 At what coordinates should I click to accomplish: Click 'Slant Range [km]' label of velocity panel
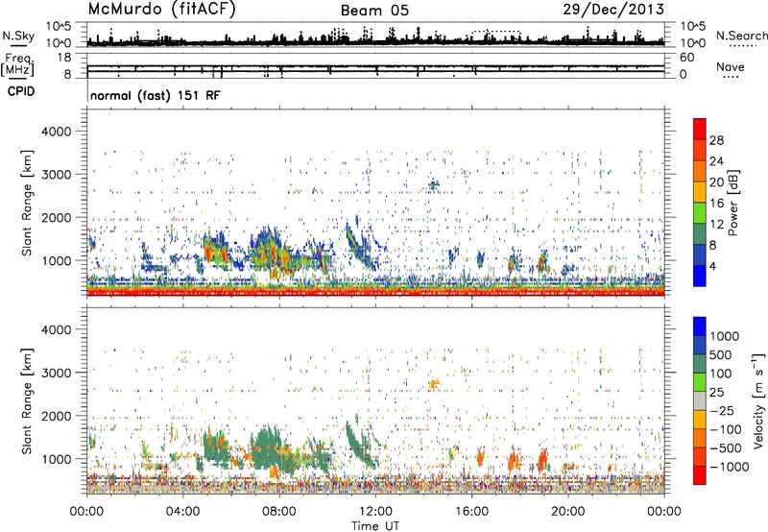[27, 400]
